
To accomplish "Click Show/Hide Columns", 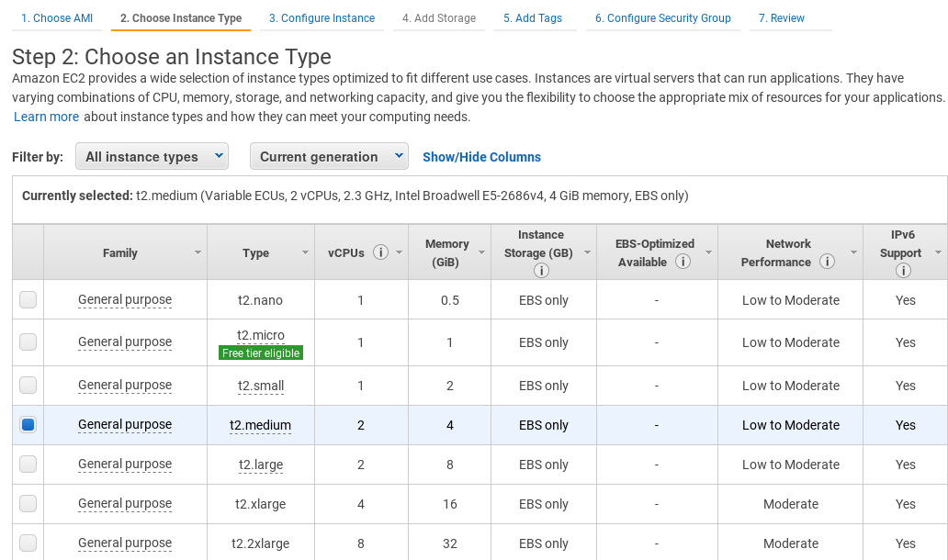I will click(x=481, y=157).
